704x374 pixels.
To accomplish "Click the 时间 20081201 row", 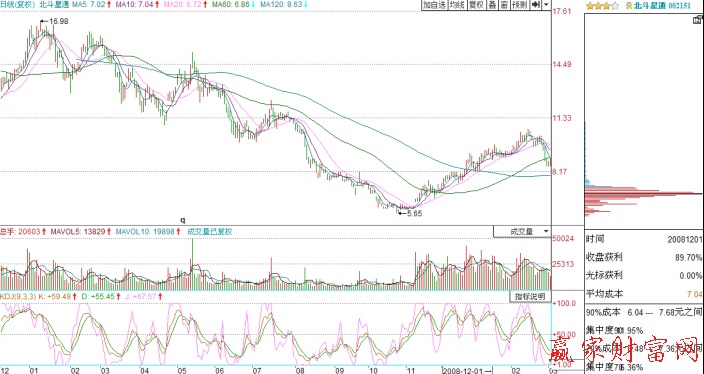I will [644, 239].
